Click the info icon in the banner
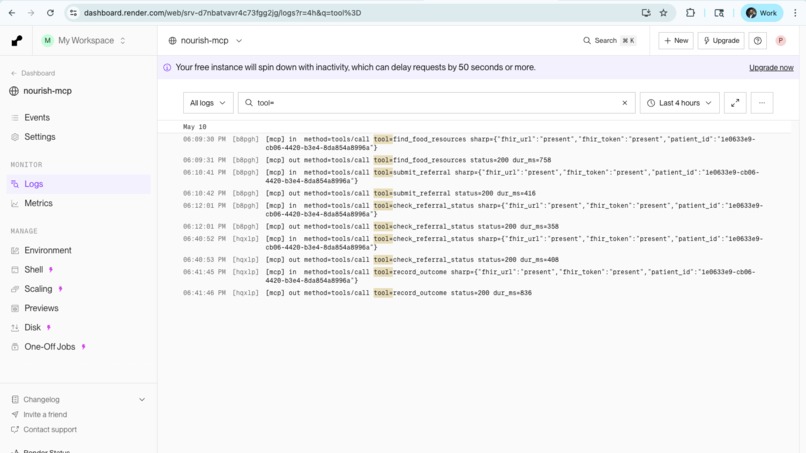806x453 pixels. tap(167, 67)
